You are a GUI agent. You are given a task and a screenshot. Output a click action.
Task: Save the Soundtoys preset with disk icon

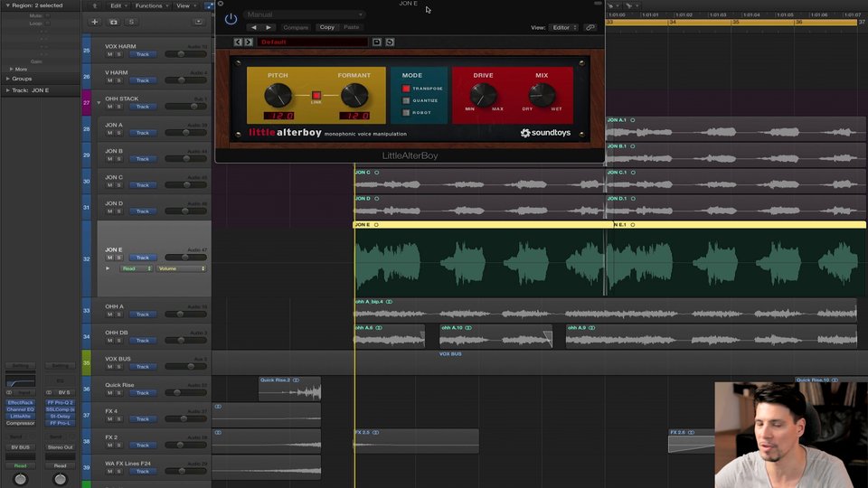(376, 42)
